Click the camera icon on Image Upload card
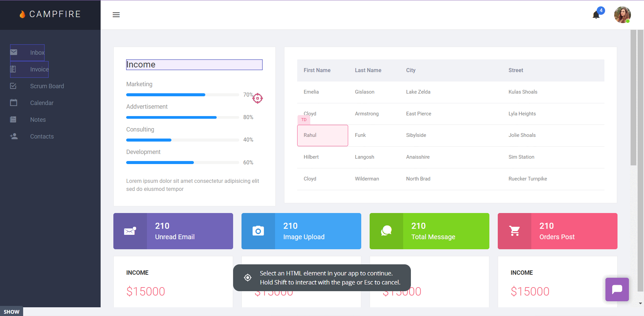The width and height of the screenshot is (644, 316). (x=258, y=231)
